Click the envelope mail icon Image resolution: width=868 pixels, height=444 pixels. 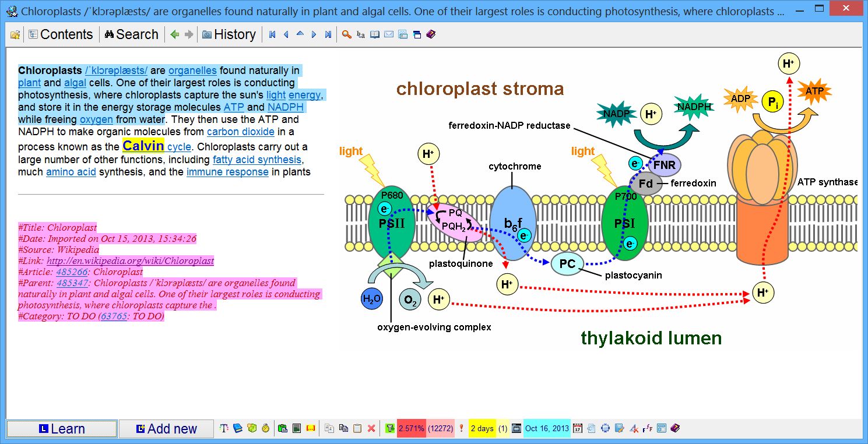(389, 34)
